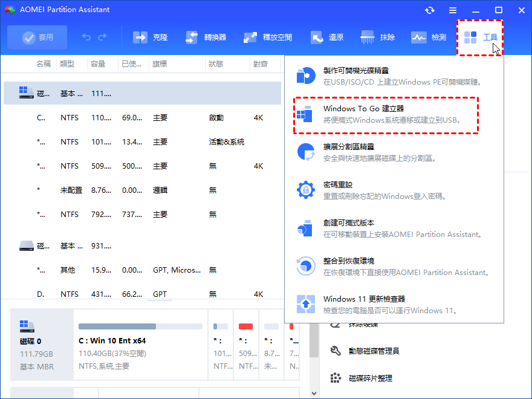Screen dimensions: 532x399
Task: Select C : Win 10 Ent x64 block
Action: click(140, 345)
